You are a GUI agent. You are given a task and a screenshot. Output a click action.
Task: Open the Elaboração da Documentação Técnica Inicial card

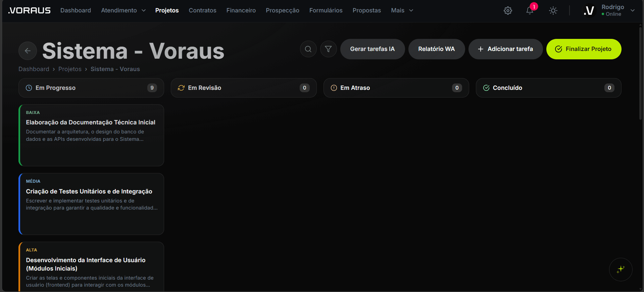pos(91,135)
